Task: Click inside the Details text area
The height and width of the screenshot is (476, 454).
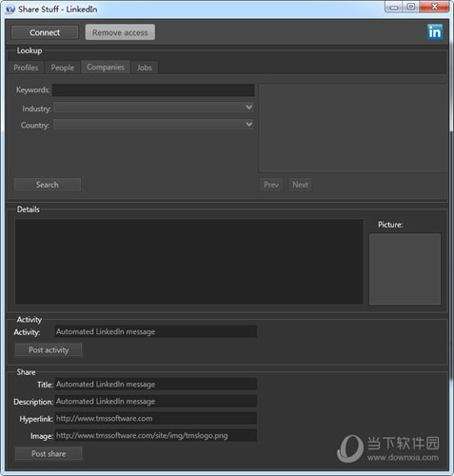Action: coord(189,262)
